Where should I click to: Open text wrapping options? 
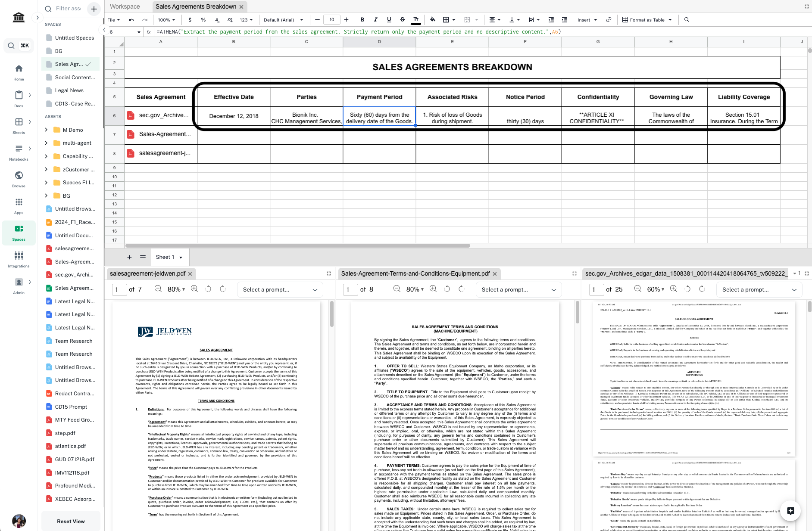click(x=534, y=20)
